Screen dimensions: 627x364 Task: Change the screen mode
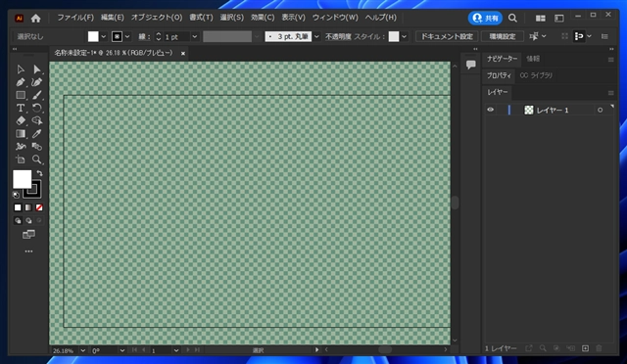tap(28, 235)
